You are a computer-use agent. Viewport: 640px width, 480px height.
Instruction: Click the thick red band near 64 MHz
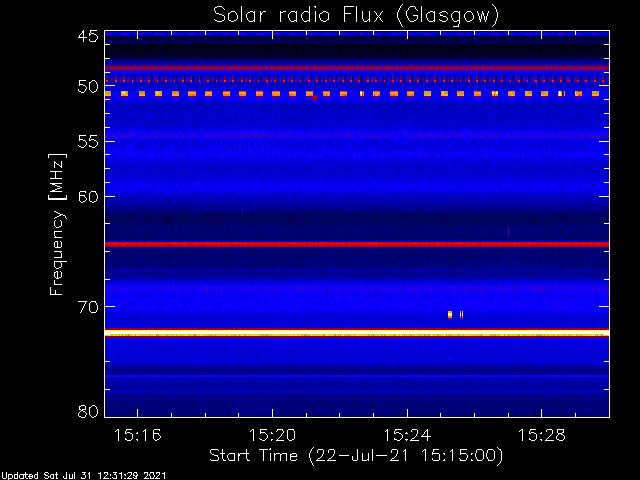coord(357,244)
